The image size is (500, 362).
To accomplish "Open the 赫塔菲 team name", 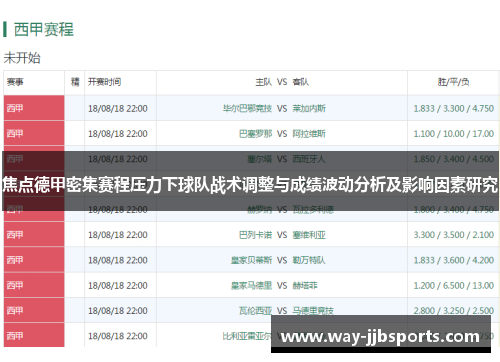I will pyautogui.click(x=305, y=285).
